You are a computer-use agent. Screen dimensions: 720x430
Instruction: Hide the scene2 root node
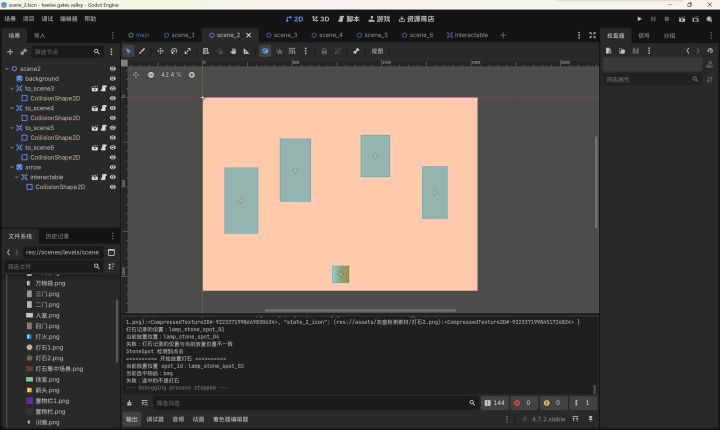[x=112, y=68]
